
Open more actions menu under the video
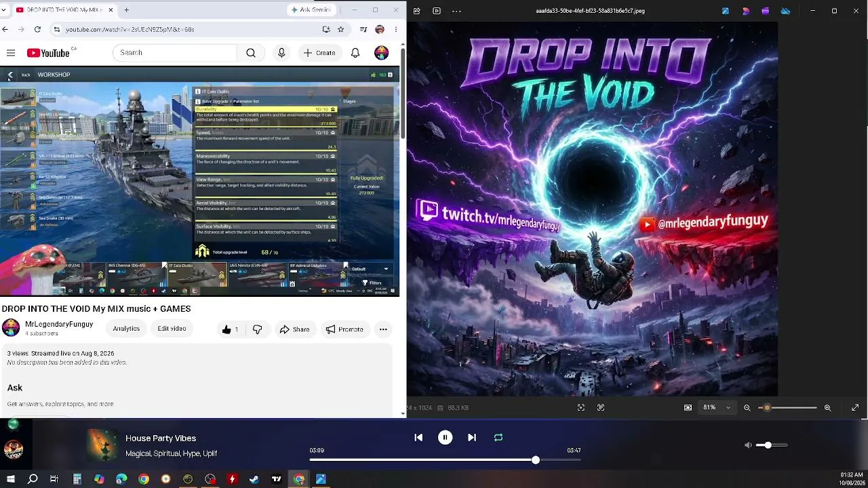383,329
